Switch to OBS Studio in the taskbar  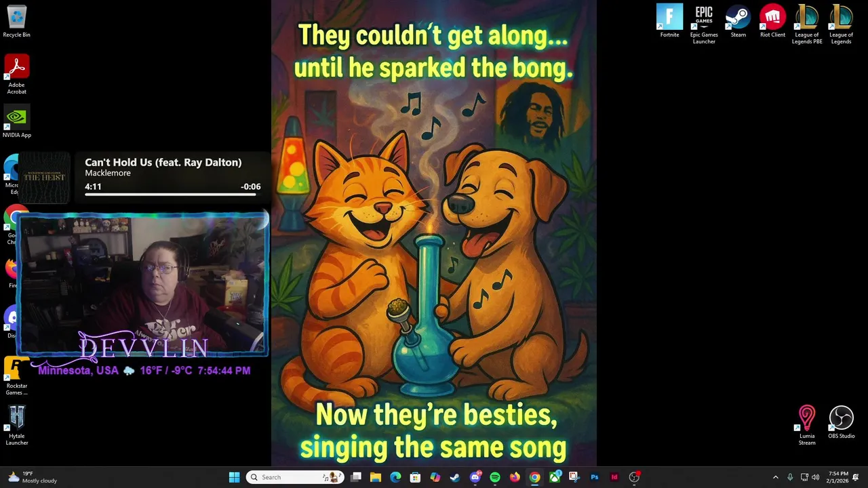click(634, 477)
